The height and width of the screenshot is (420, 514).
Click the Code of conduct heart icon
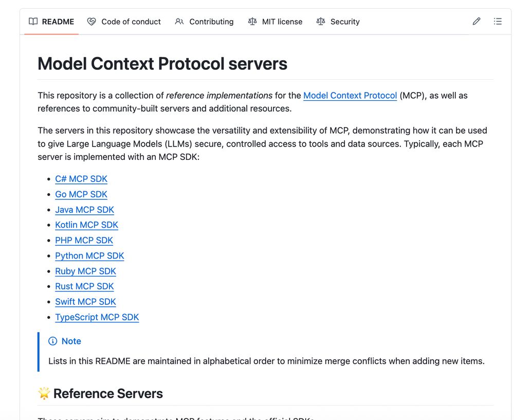(91, 22)
